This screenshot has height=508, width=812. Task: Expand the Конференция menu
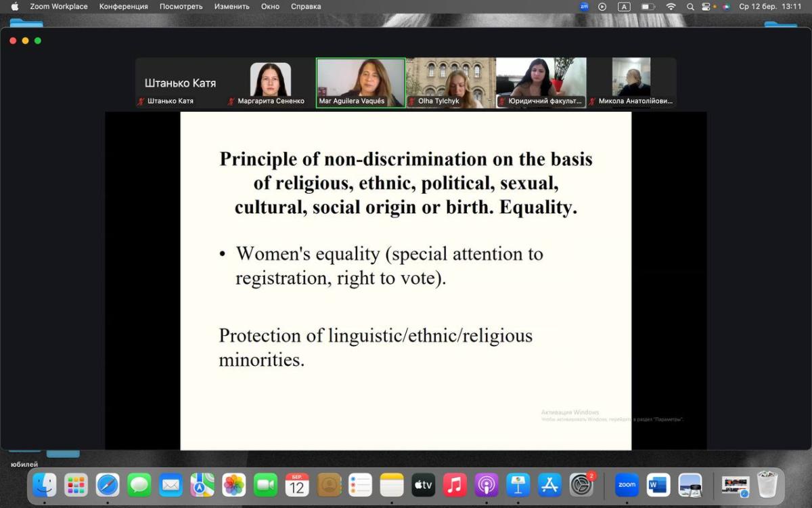tap(123, 7)
